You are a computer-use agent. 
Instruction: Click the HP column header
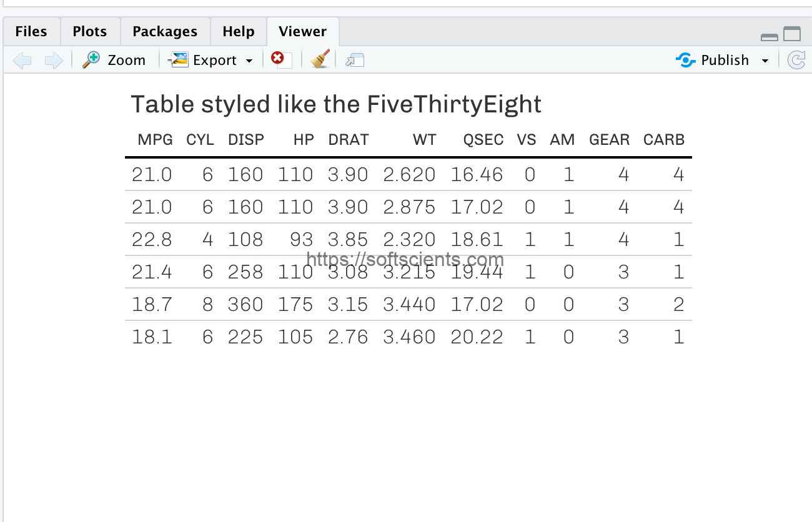coord(304,140)
